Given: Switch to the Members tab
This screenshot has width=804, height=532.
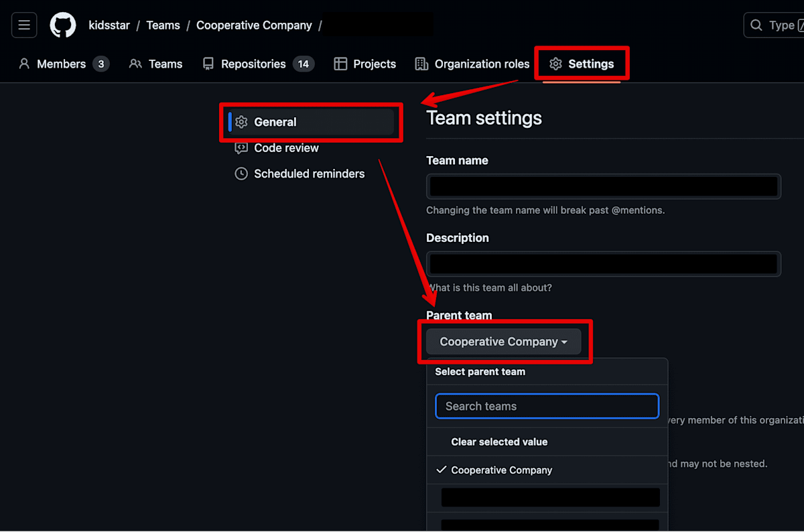Looking at the screenshot, I should (64, 64).
